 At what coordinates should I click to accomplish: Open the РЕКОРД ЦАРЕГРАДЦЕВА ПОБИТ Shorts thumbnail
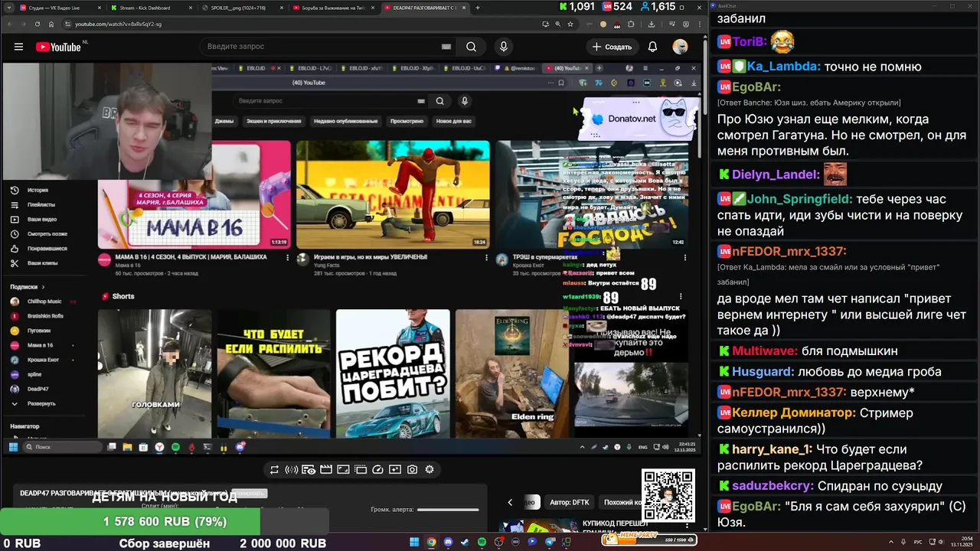(x=393, y=373)
